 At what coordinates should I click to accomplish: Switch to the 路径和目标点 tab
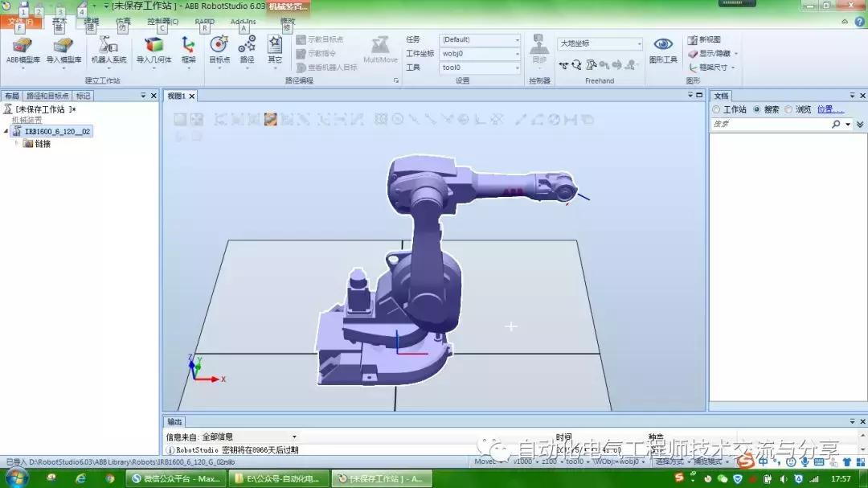47,96
